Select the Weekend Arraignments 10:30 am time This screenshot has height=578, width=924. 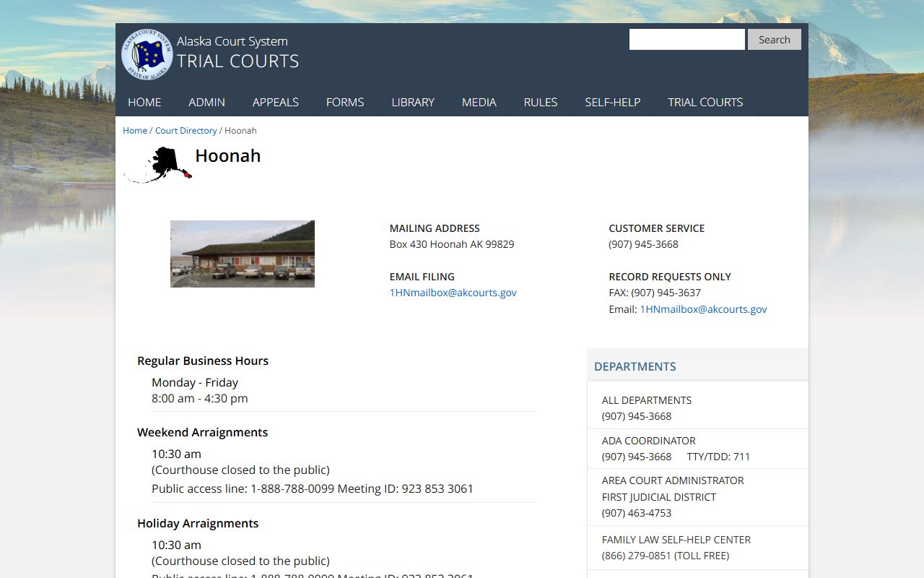(x=177, y=454)
